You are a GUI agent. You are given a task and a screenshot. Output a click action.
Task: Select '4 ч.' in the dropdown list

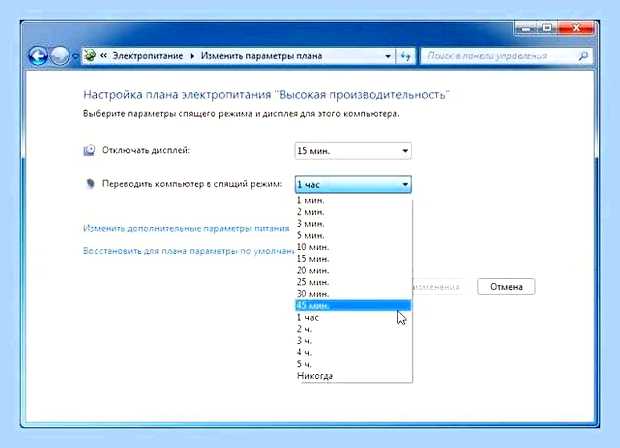pos(353,352)
